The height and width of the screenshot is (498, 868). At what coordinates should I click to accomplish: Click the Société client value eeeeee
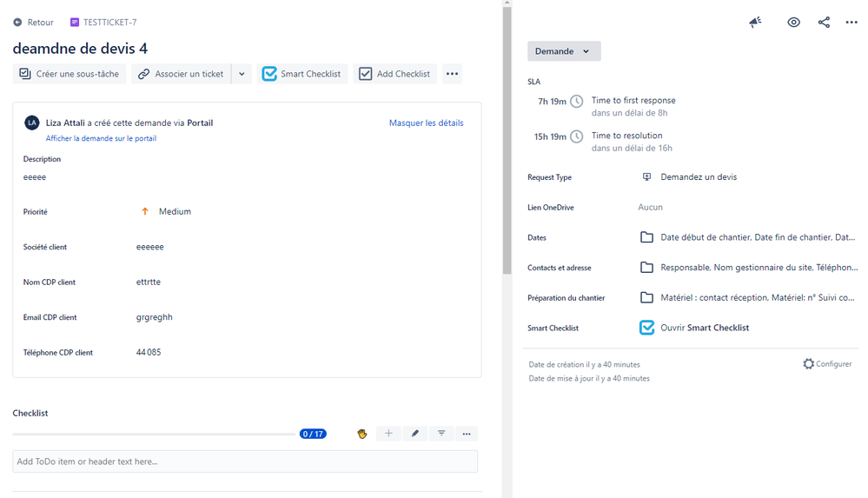(x=150, y=247)
